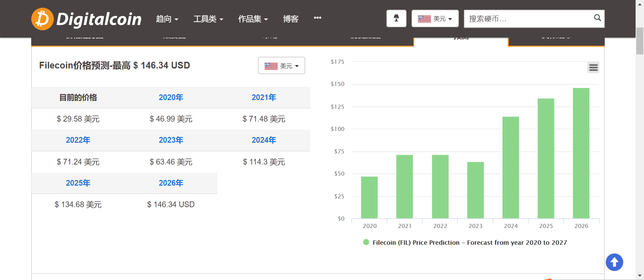Select the $ 114.3 美元 value
Viewport: 644px width, 280px height.
(264, 162)
